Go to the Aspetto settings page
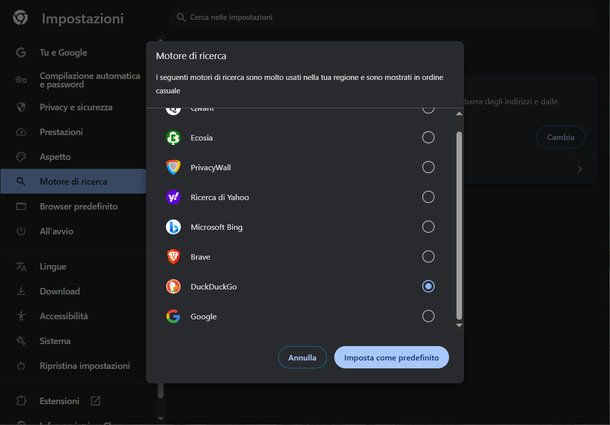Image resolution: width=610 pixels, height=425 pixels. 55,157
